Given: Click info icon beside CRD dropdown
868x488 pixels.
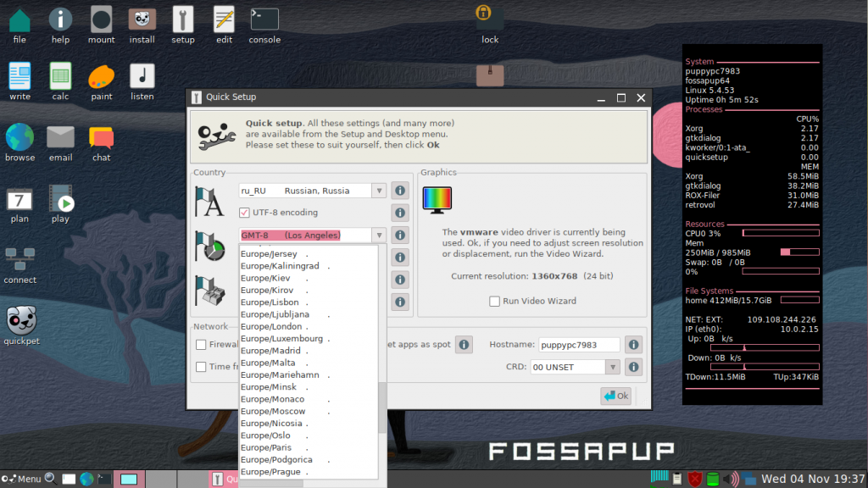Looking at the screenshot, I should (x=633, y=367).
